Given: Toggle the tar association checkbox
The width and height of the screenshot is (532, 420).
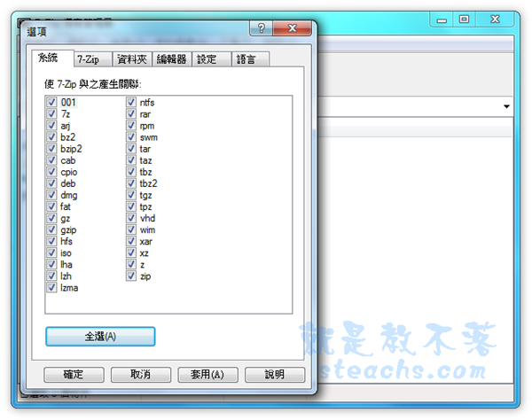Looking at the screenshot, I should (x=131, y=149).
